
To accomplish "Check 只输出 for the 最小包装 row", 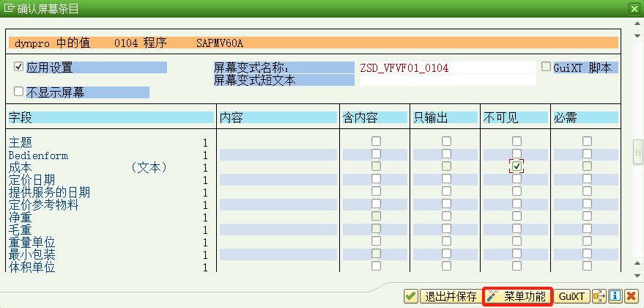I will tap(446, 253).
